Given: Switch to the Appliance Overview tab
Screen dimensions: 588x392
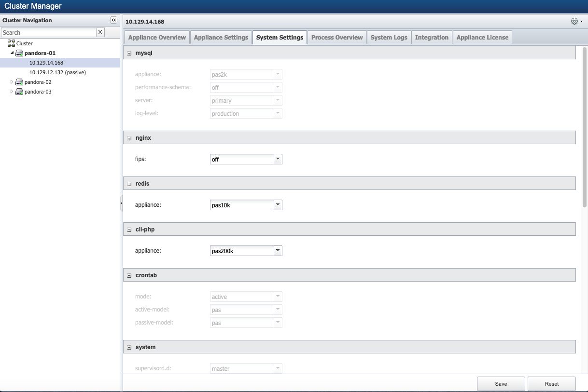Looking at the screenshot, I should tap(157, 38).
